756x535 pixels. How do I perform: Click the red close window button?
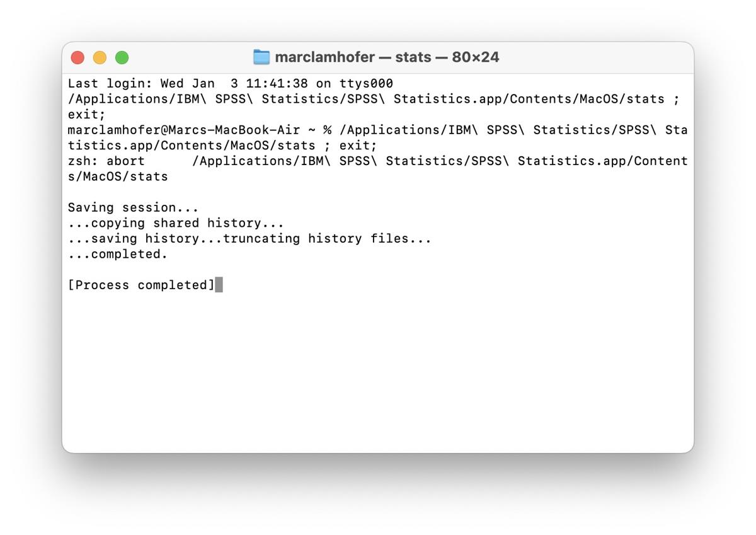[x=77, y=57]
